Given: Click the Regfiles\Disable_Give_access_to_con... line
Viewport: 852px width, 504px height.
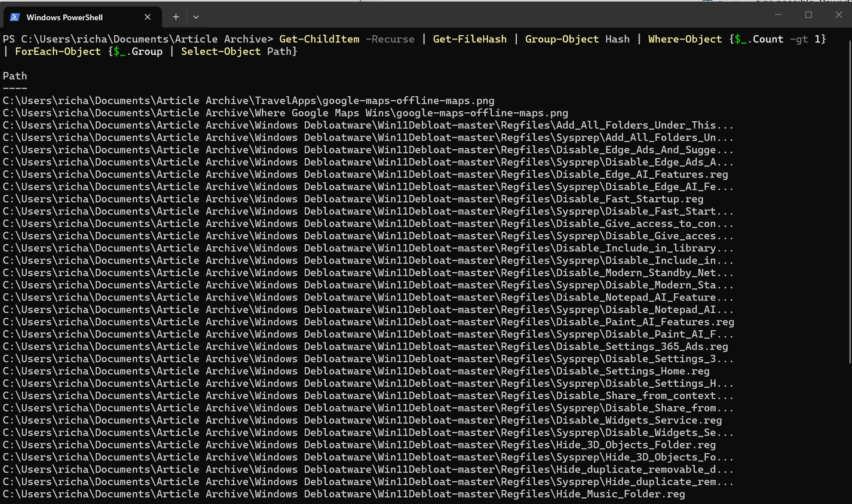Looking at the screenshot, I should click(x=368, y=223).
